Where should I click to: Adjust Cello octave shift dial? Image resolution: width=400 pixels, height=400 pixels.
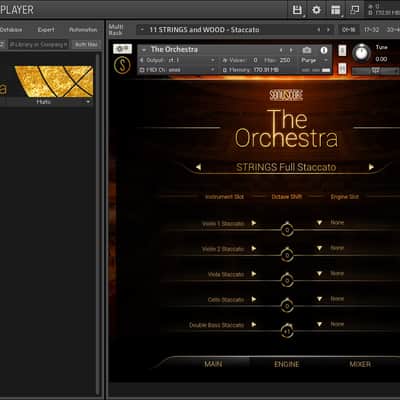pos(287,306)
